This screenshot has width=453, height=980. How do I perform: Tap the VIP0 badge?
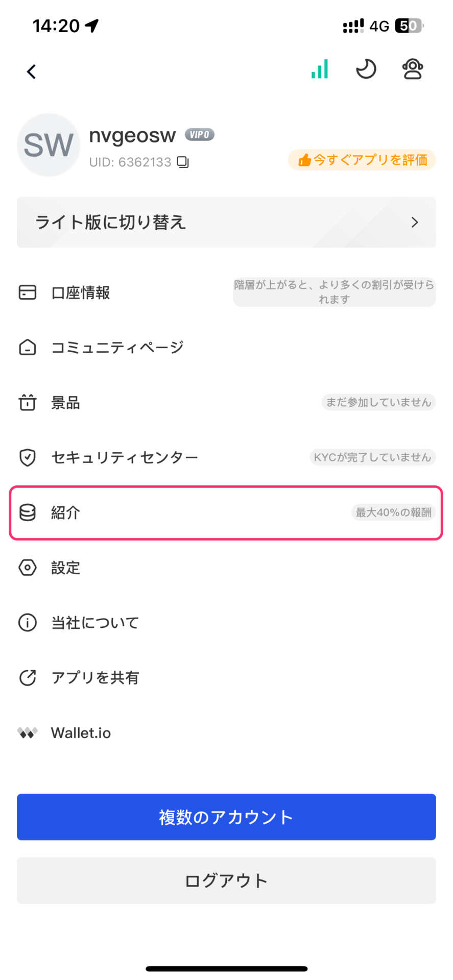coord(200,135)
